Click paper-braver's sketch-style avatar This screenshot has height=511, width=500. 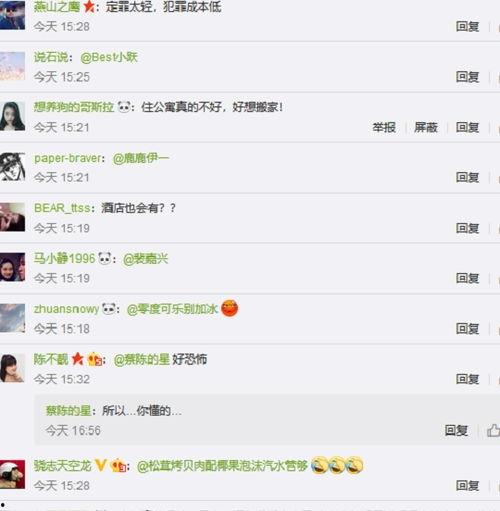pyautogui.click(x=12, y=167)
